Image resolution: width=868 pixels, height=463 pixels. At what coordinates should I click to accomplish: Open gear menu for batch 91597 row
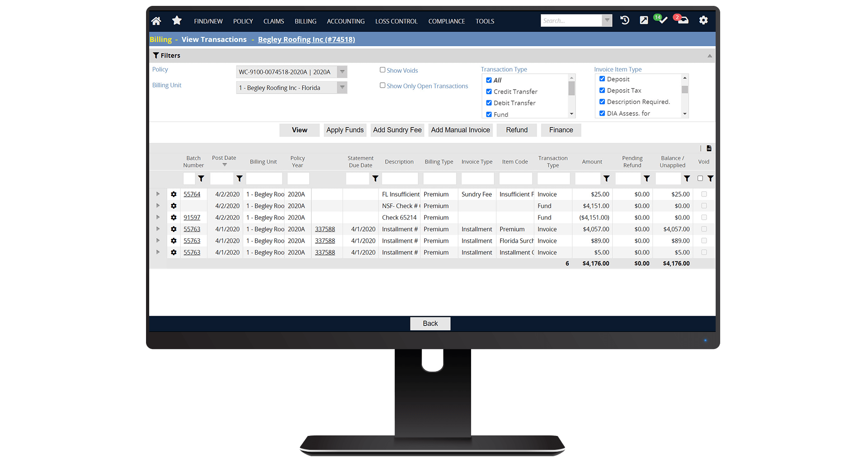pyautogui.click(x=174, y=217)
